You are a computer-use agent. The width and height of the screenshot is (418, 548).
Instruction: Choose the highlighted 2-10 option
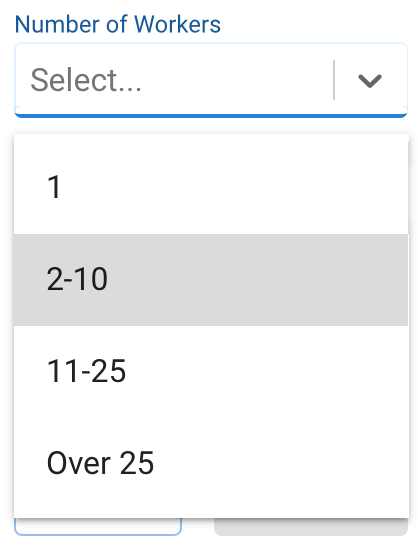click(x=211, y=280)
